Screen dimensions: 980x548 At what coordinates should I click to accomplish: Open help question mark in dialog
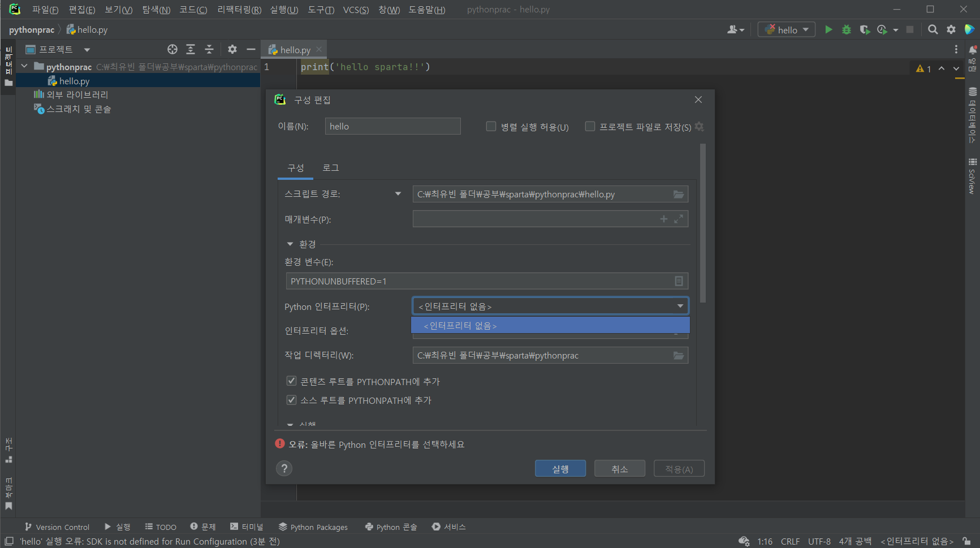(x=284, y=468)
